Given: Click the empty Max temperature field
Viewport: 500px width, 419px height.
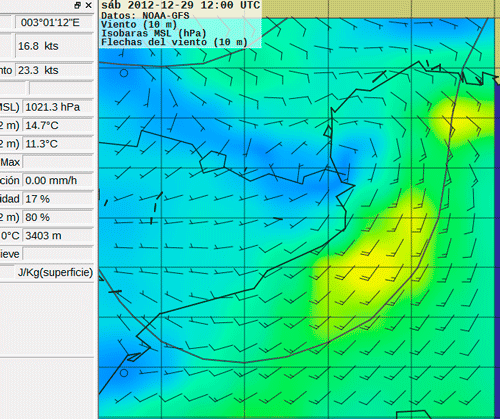Looking at the screenshot, I should coord(57,162).
